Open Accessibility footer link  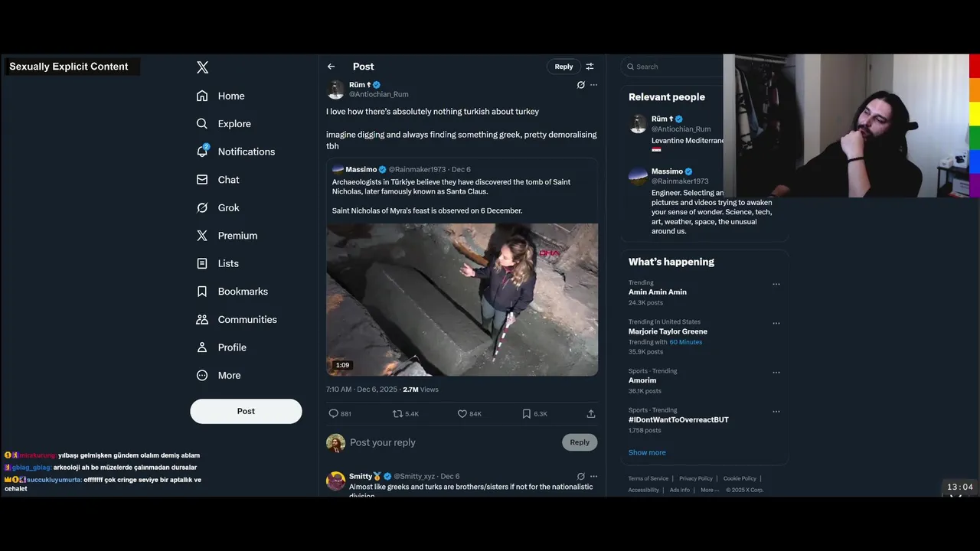click(x=644, y=490)
